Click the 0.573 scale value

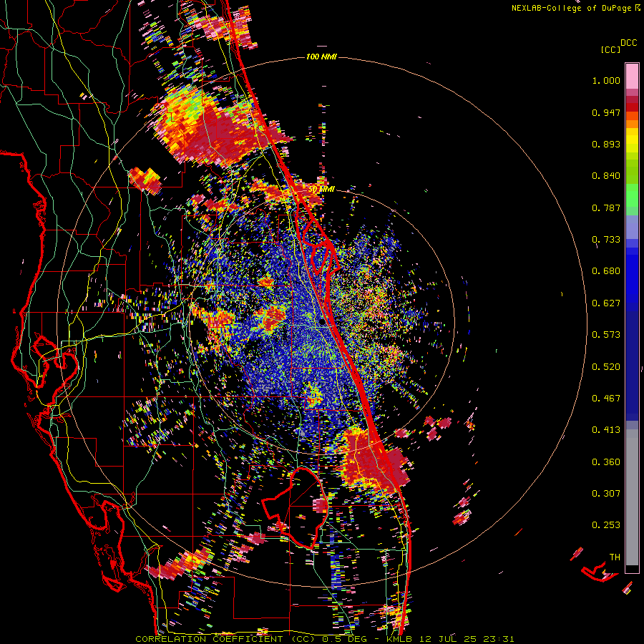click(x=606, y=335)
